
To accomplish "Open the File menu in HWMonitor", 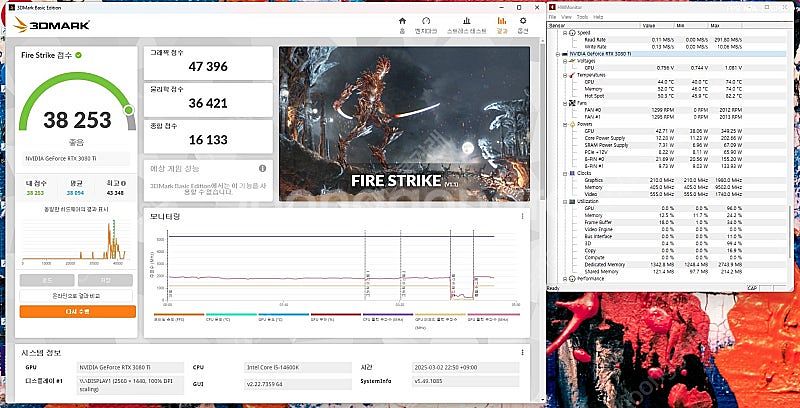I will point(553,17).
